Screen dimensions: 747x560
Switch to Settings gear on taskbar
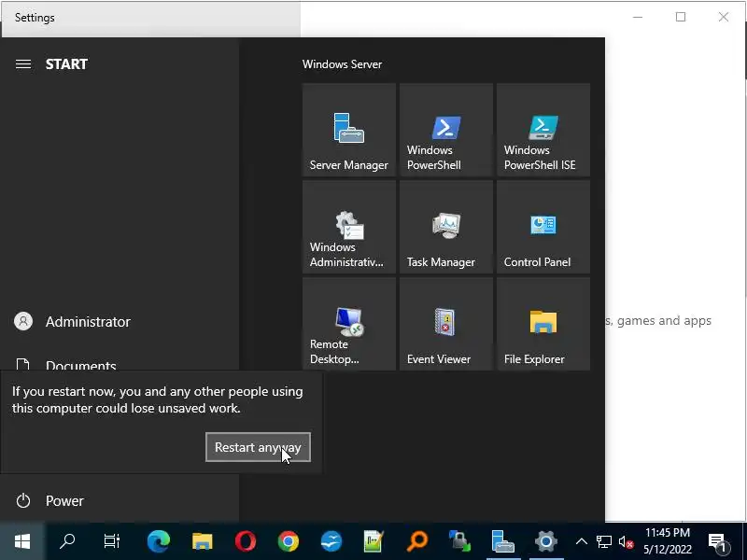pos(546,541)
